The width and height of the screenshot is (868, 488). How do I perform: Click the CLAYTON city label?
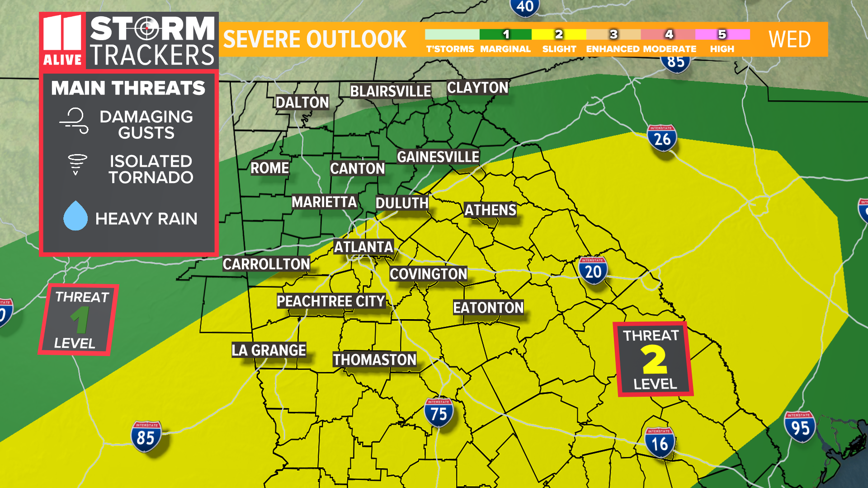pyautogui.click(x=478, y=88)
